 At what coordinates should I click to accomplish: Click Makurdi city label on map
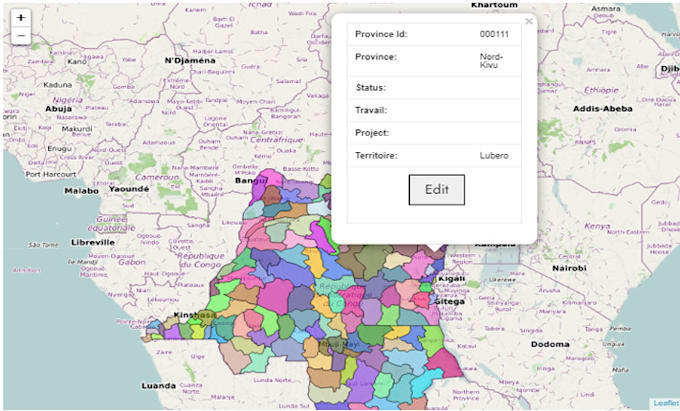coord(77,129)
